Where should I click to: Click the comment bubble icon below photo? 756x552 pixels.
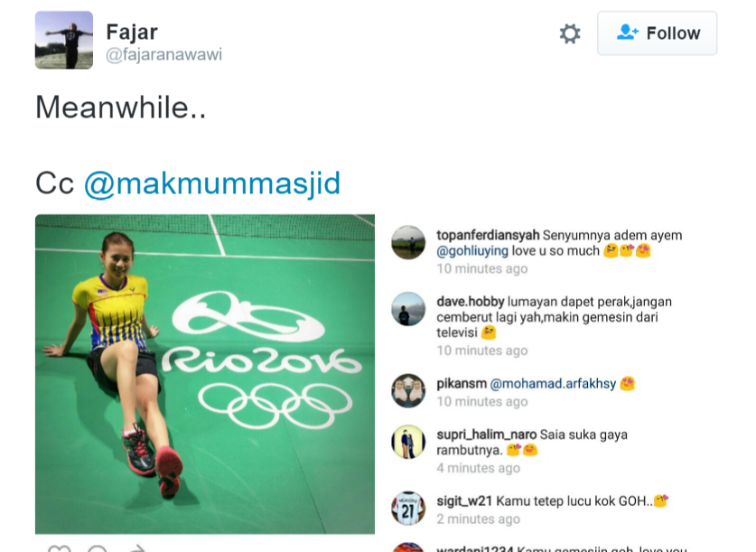(x=98, y=548)
